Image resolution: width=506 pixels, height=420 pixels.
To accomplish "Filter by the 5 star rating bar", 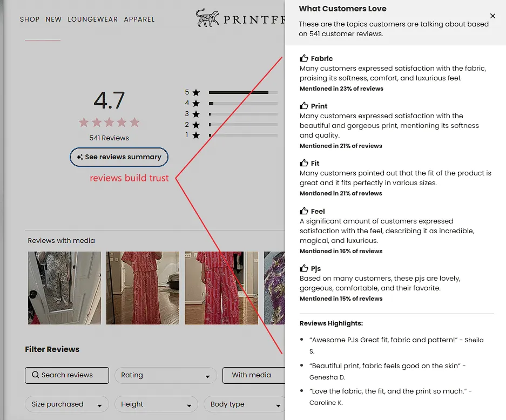I will click(x=238, y=92).
